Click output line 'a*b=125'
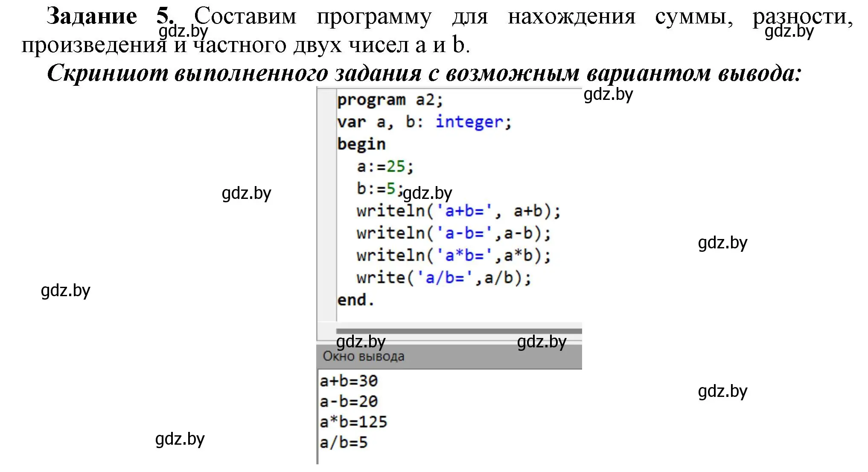Viewport: 868px width, 472px height. pyautogui.click(x=353, y=422)
